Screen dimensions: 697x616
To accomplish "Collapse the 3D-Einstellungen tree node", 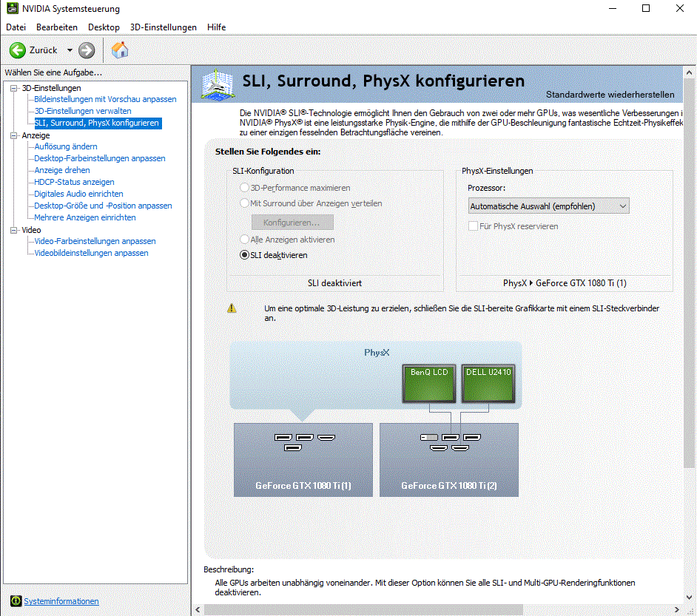I will click(x=14, y=88).
